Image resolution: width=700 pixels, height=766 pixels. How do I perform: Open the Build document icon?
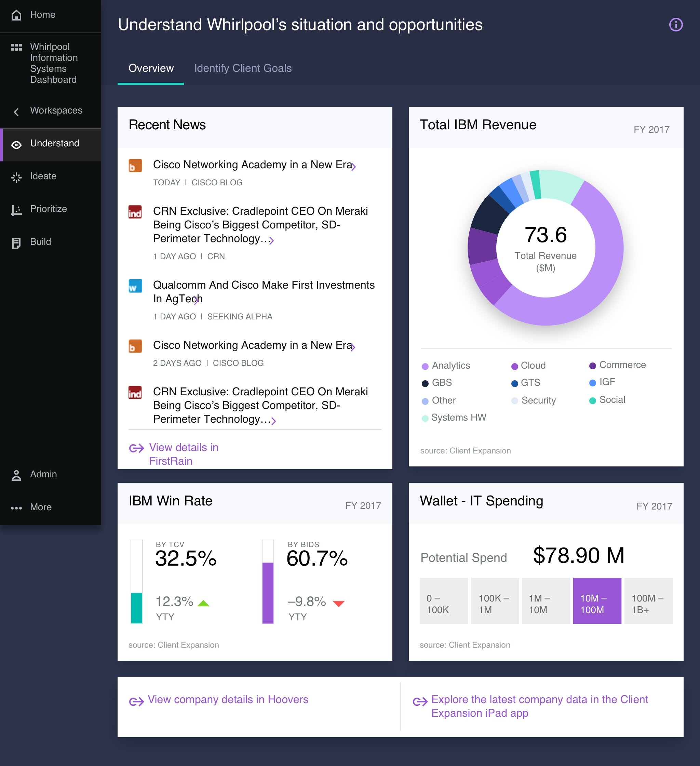coord(16,243)
